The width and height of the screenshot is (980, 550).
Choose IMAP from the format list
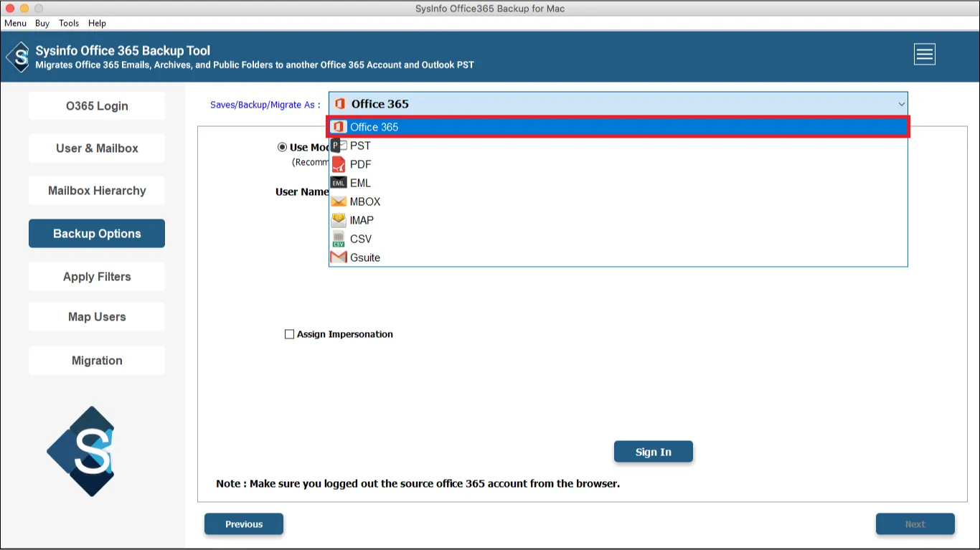click(x=618, y=220)
